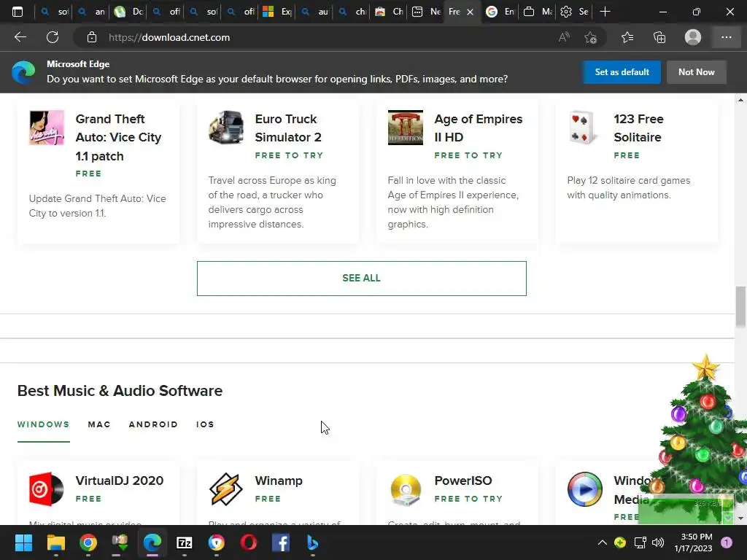Open Euro Truck Simulator 2 link
This screenshot has height=560, width=747.
point(288,128)
